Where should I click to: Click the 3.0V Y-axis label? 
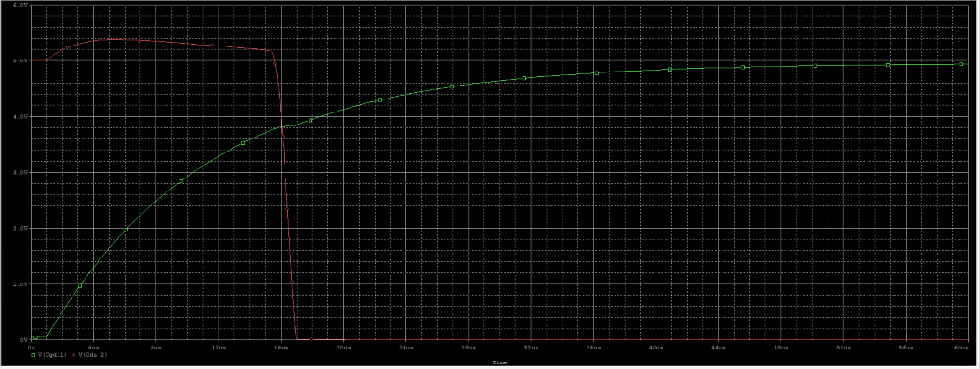(20, 172)
